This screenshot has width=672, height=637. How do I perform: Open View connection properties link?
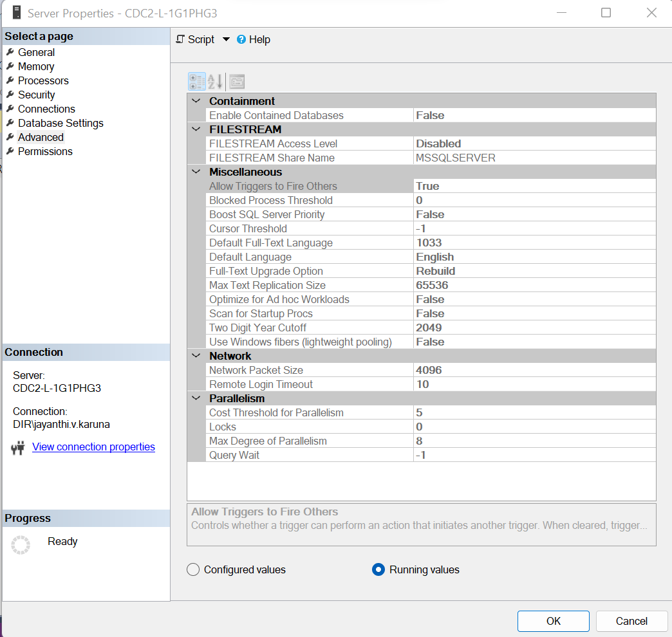coord(93,447)
